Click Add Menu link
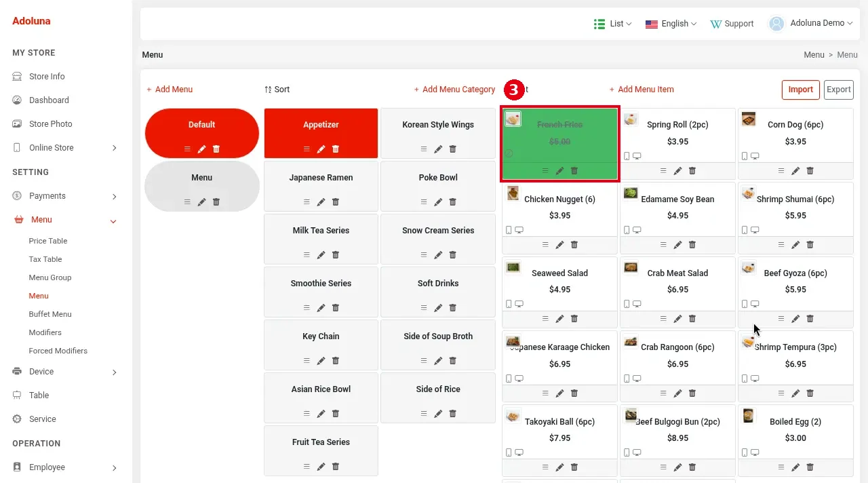The image size is (868, 483). [x=170, y=90]
